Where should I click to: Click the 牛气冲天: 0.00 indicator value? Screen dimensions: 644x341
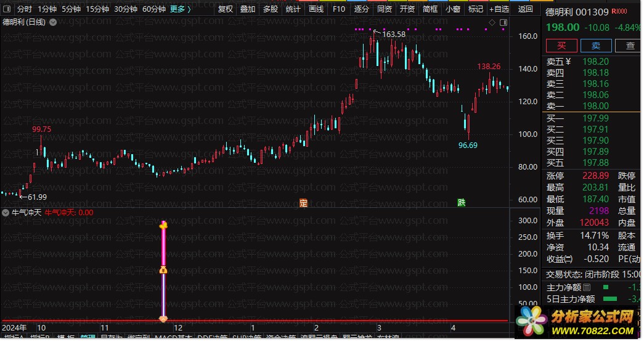(x=68, y=212)
